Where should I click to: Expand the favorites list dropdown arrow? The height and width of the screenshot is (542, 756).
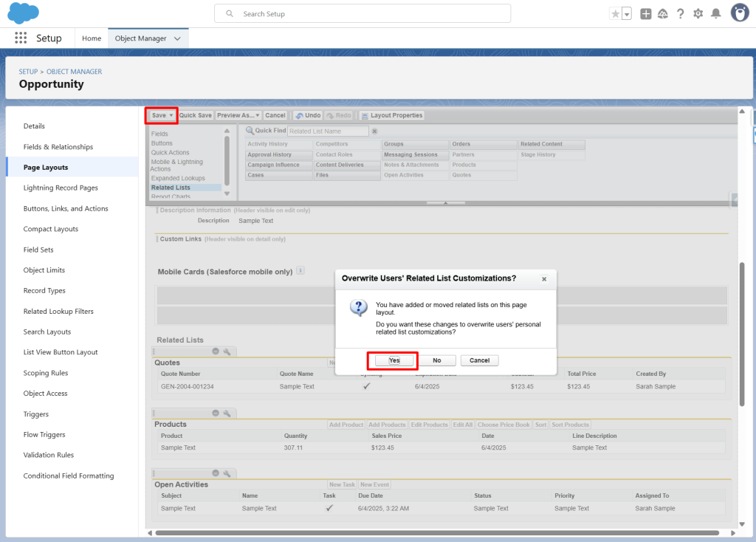tap(627, 14)
